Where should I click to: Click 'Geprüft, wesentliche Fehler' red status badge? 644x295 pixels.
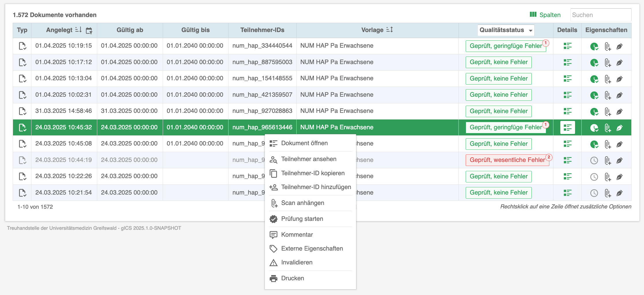tap(507, 160)
